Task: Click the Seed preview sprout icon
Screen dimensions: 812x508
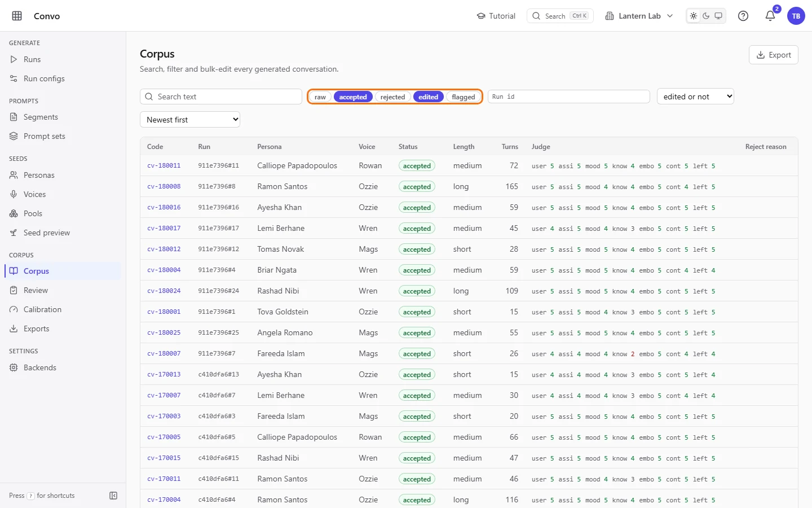Action: (14, 233)
